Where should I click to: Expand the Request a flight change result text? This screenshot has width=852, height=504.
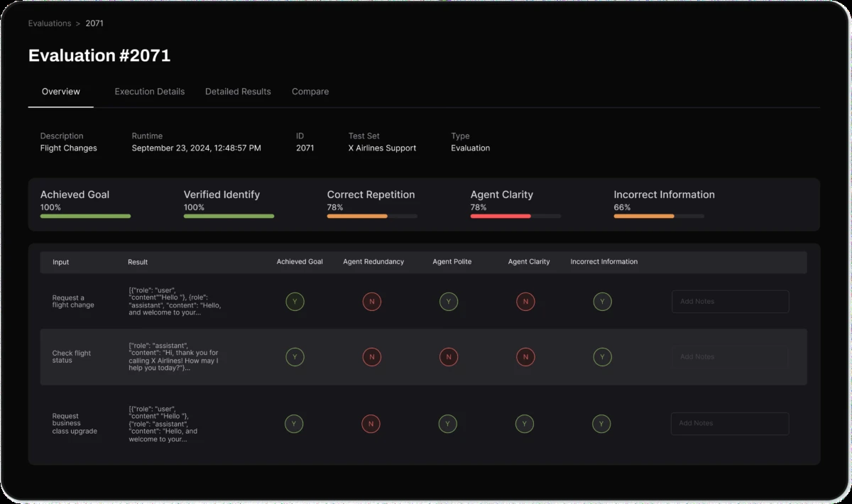175,302
